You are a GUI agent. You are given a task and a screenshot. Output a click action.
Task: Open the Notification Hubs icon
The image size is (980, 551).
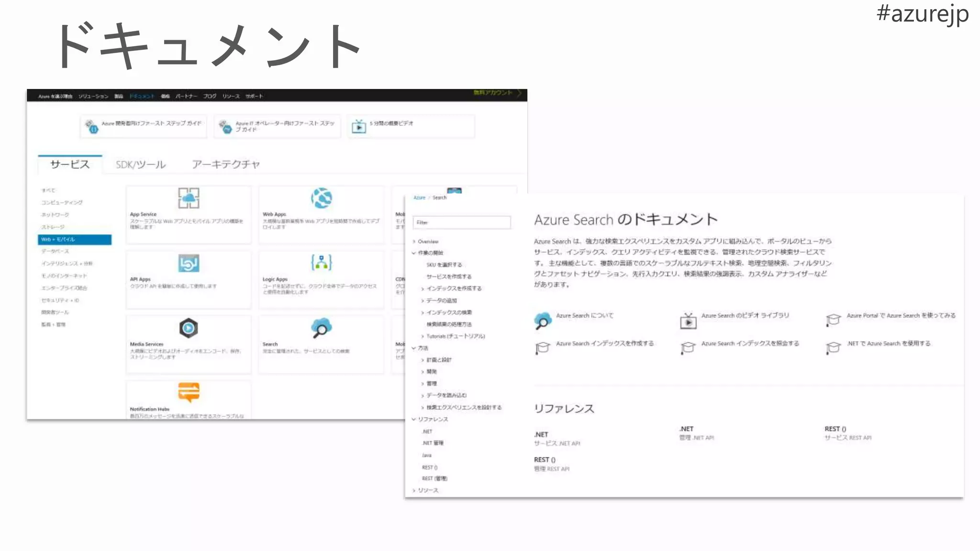pos(189,392)
